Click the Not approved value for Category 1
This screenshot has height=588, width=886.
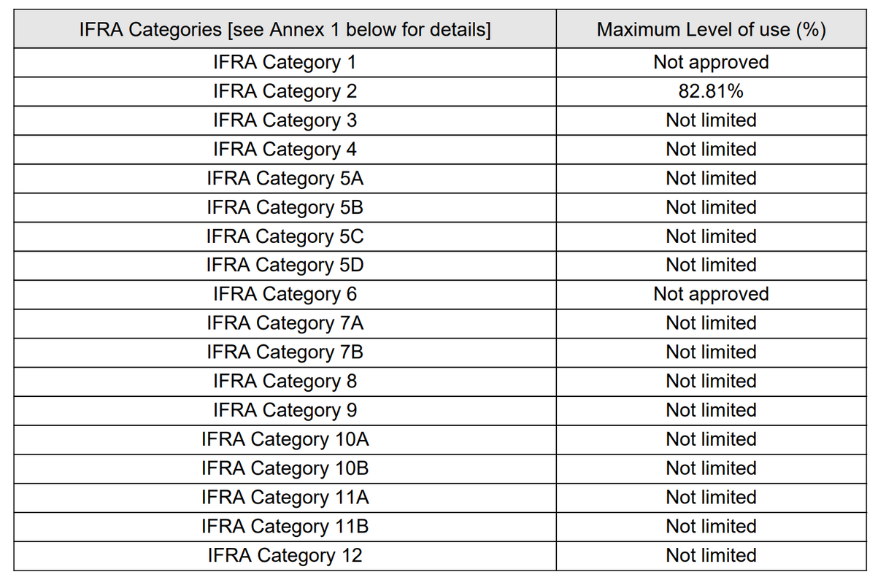(711, 63)
